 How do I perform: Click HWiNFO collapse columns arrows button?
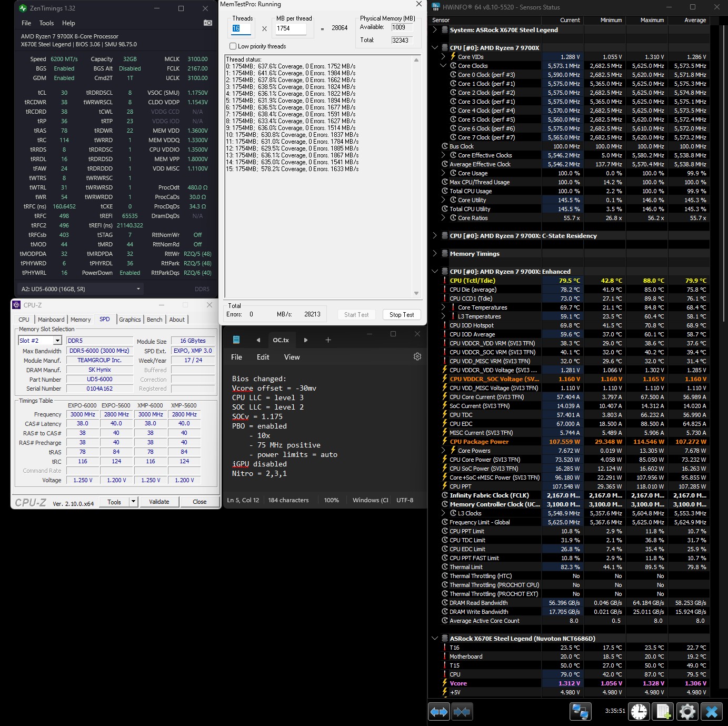(462, 712)
